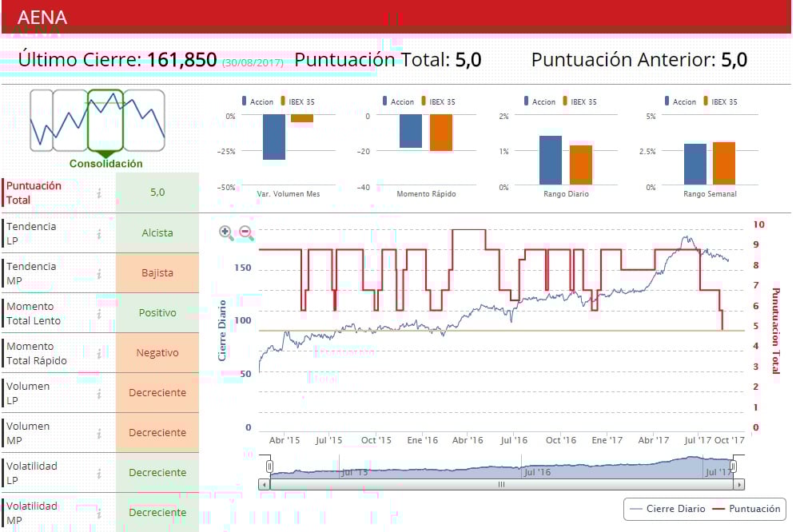Click the Último Cierre value 161,850

coord(181,60)
